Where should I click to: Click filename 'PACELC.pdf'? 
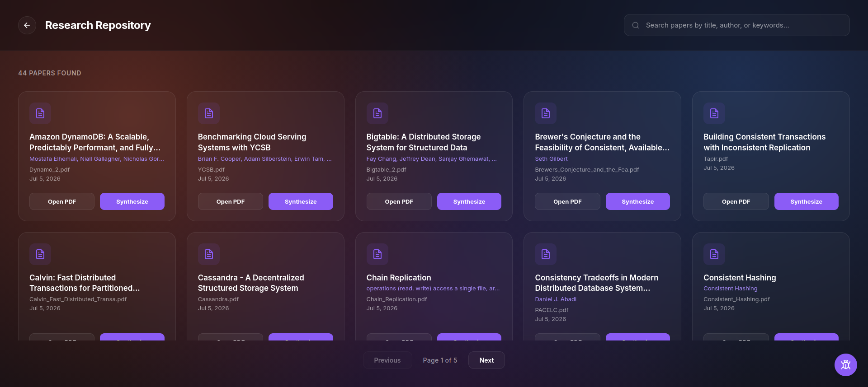552,310
